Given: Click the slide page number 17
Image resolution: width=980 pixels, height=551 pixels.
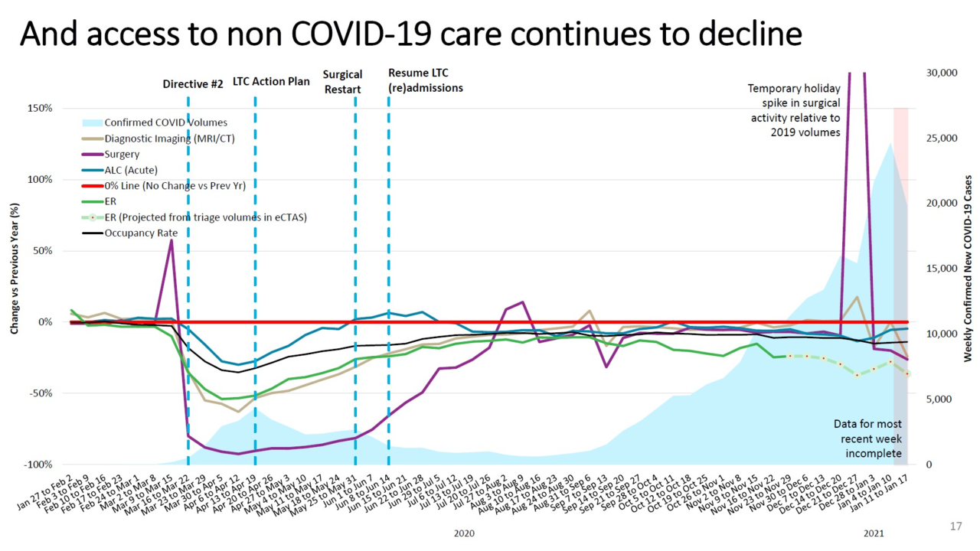Looking at the screenshot, I should point(955,527).
